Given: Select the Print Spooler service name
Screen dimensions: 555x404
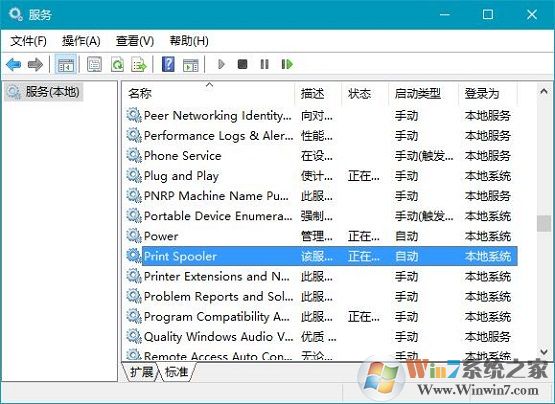Looking at the screenshot, I should click(180, 256).
